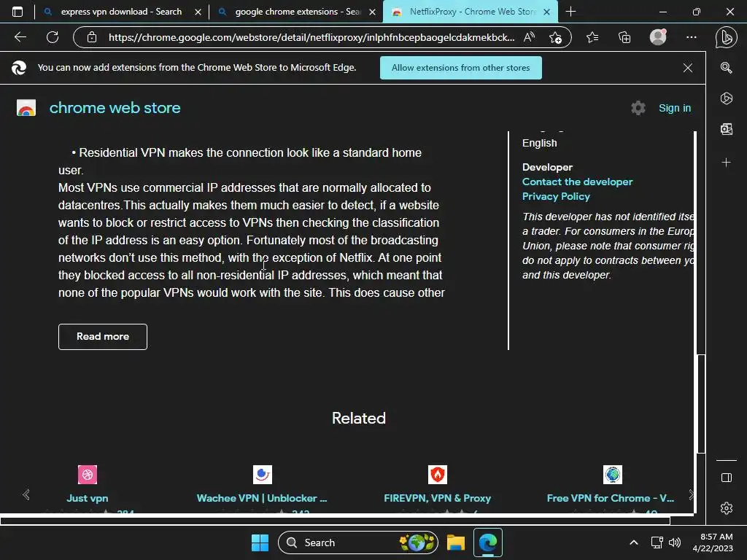Reload the page with the refresh icon
The width and height of the screenshot is (747, 560).
point(53,37)
